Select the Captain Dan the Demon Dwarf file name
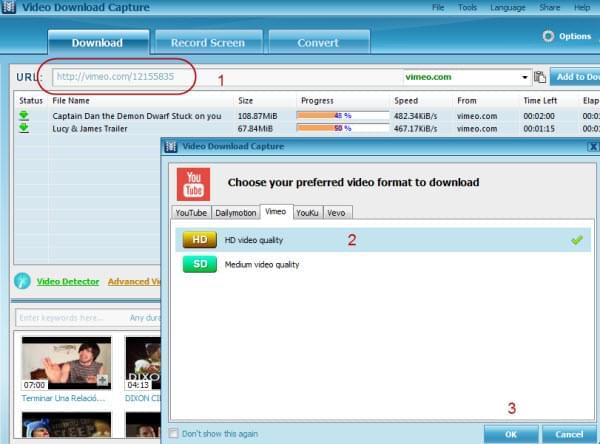This screenshot has width=600, height=444. tap(137, 116)
